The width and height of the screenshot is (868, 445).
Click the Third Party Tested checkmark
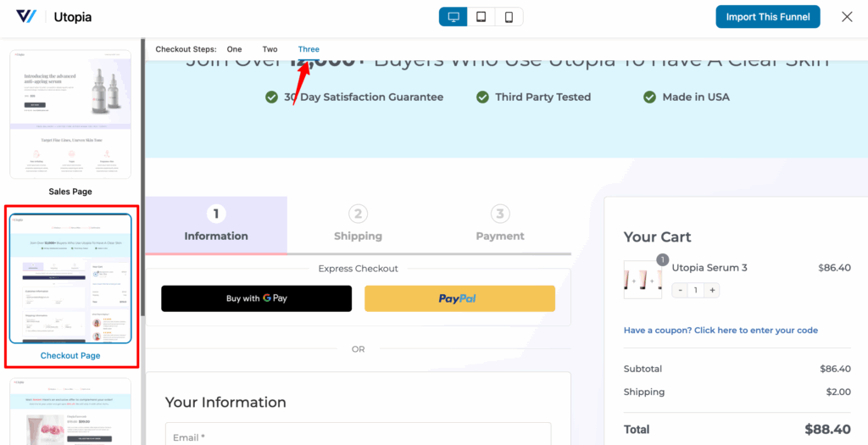[482, 97]
